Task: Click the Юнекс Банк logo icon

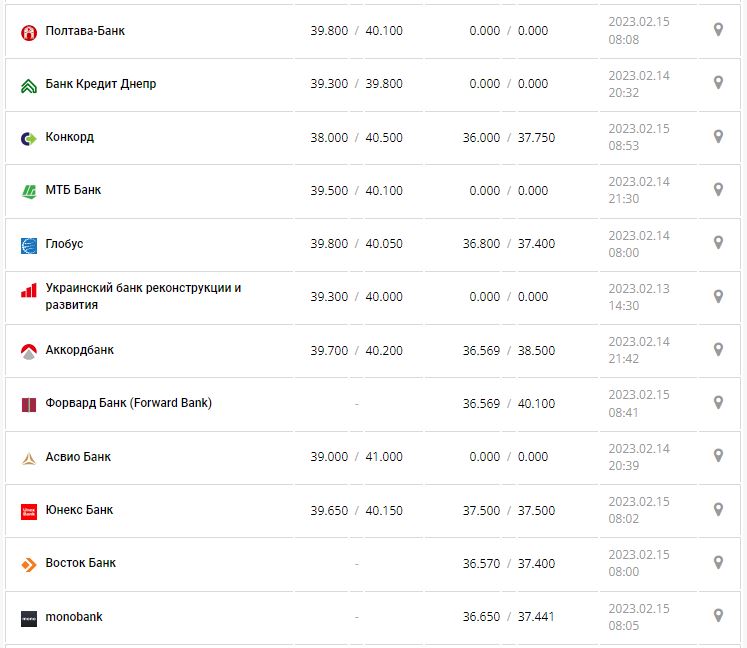Action: 29,511
